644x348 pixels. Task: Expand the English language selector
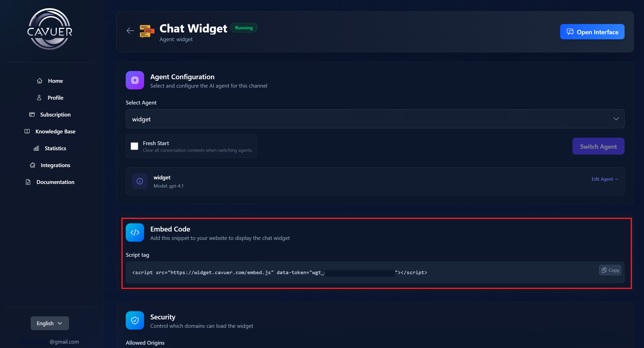click(x=50, y=323)
